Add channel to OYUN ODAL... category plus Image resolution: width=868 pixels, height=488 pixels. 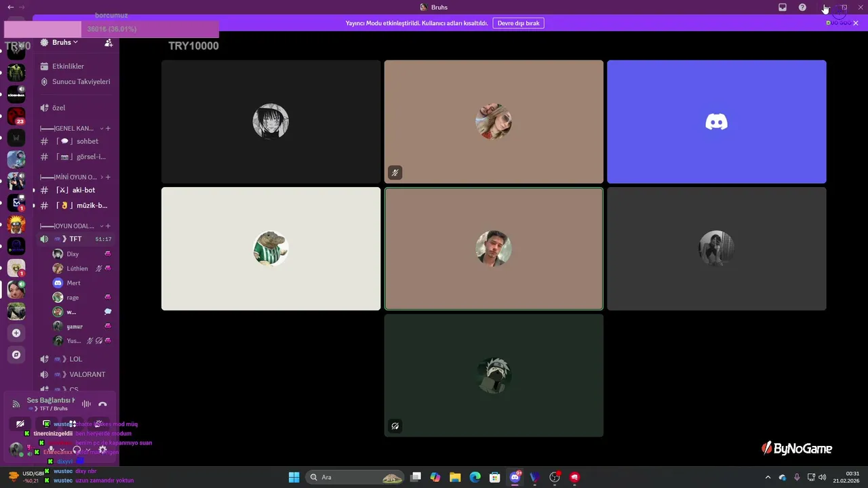pos(108,226)
